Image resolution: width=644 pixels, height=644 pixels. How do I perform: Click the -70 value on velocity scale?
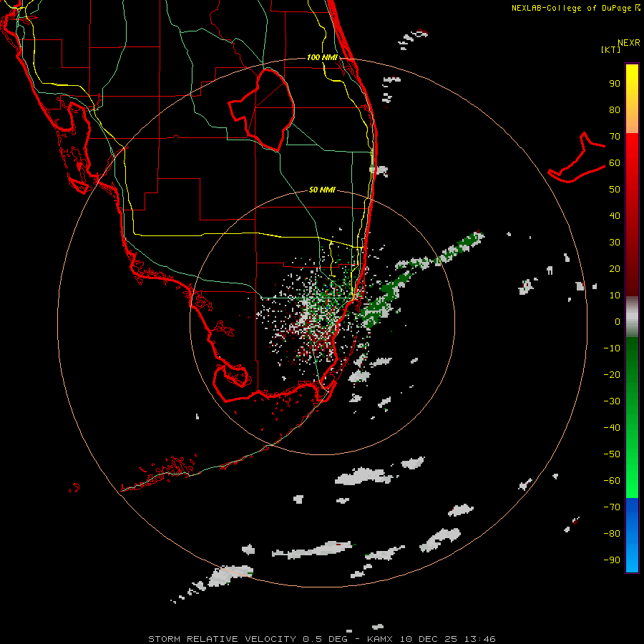[612, 507]
